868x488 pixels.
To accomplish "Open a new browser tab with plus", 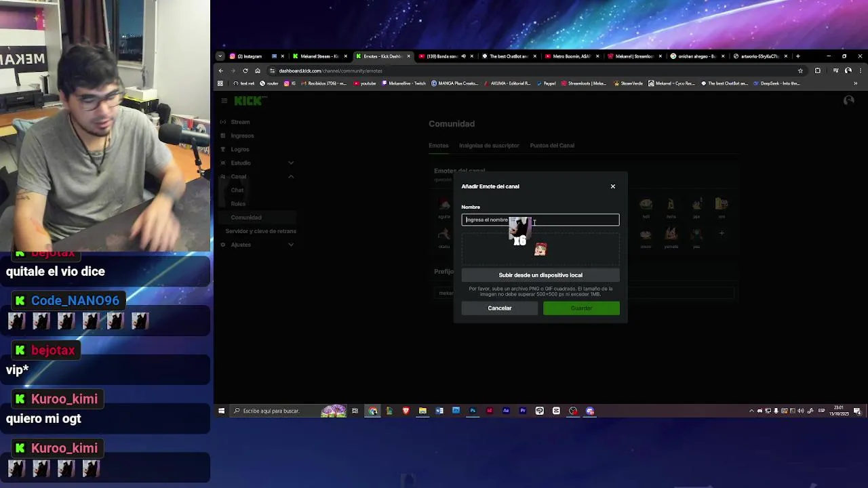I will pos(797,56).
